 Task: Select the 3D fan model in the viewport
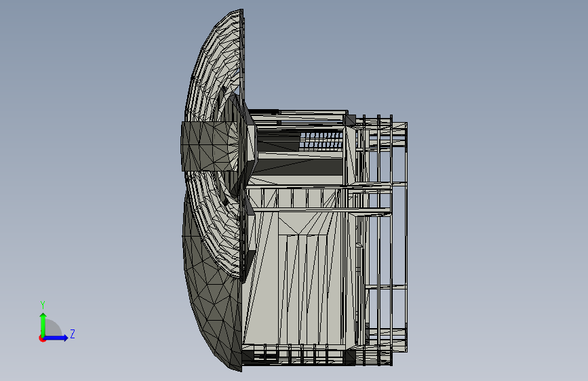click(x=294, y=190)
